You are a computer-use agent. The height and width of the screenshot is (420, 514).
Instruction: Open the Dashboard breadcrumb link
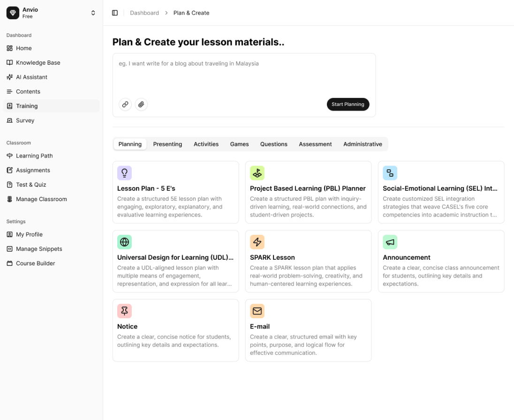pos(144,13)
